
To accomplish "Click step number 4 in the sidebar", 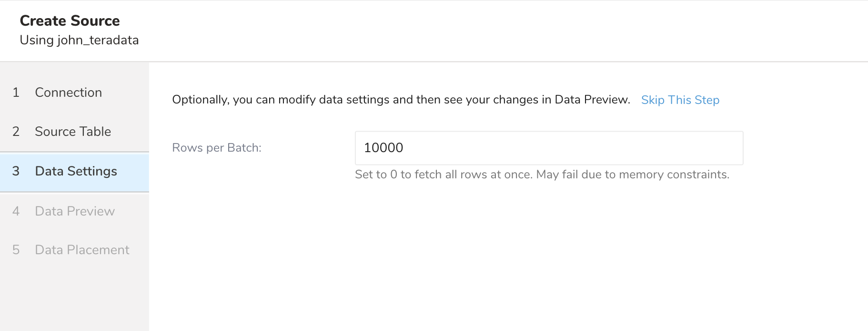I will click(16, 211).
